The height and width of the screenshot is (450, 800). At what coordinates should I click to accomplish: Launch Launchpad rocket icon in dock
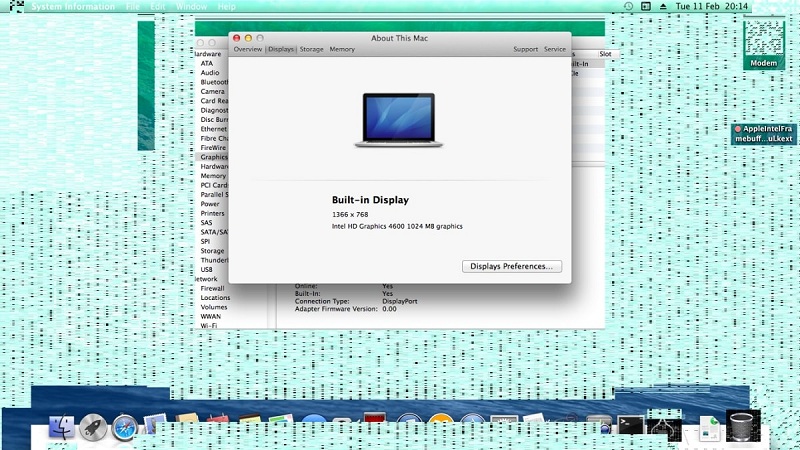coord(94,428)
